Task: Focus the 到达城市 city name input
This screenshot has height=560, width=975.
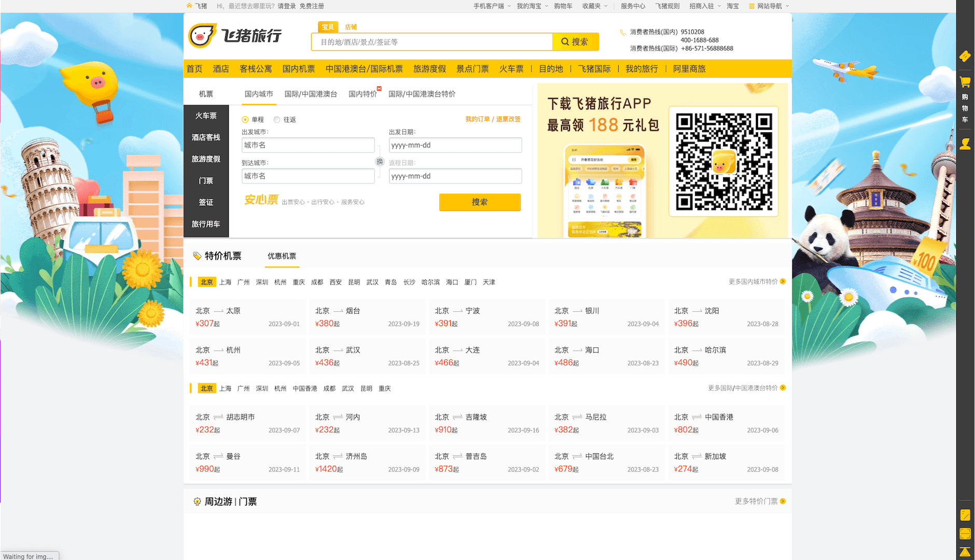Action: [x=308, y=176]
